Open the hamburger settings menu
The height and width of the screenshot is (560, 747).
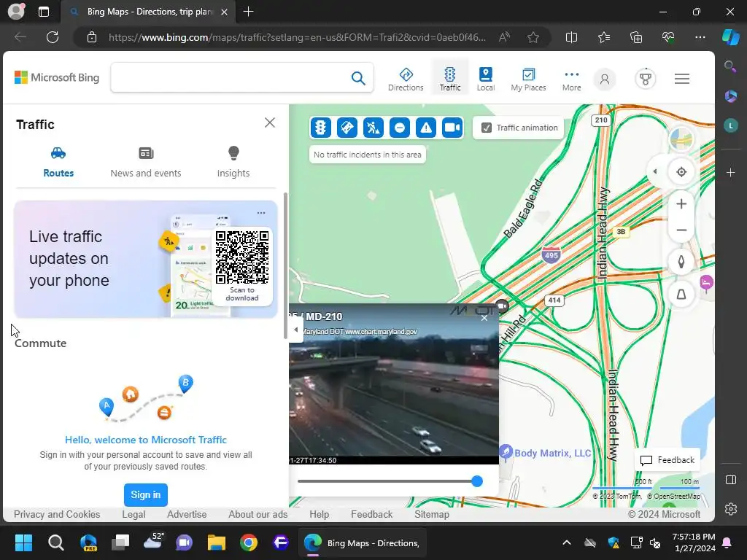[682, 79]
